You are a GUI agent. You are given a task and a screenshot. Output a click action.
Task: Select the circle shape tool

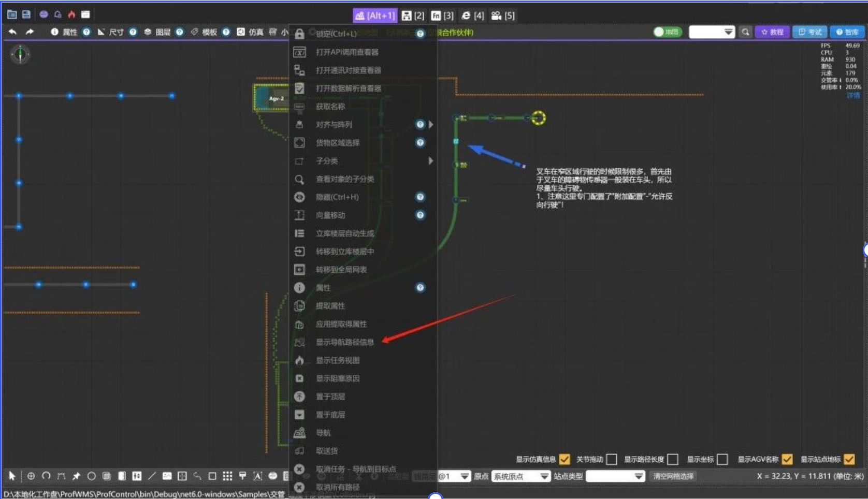pyautogui.click(x=91, y=476)
